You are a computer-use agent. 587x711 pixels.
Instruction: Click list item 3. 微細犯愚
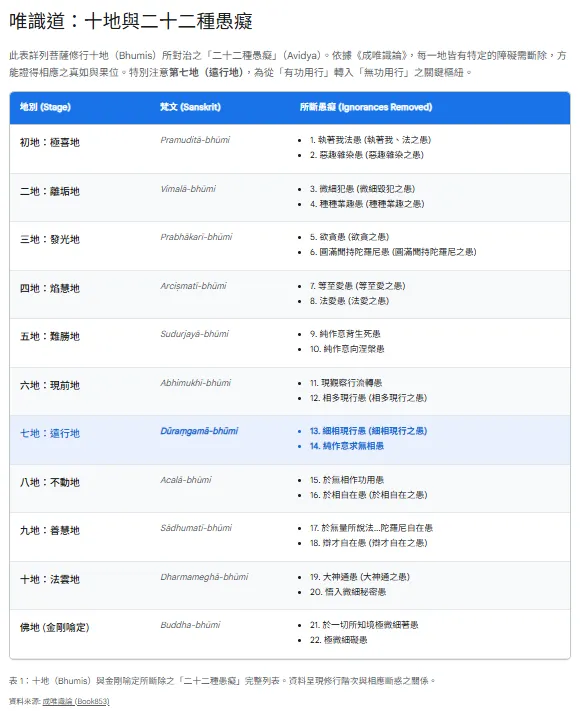363,189
